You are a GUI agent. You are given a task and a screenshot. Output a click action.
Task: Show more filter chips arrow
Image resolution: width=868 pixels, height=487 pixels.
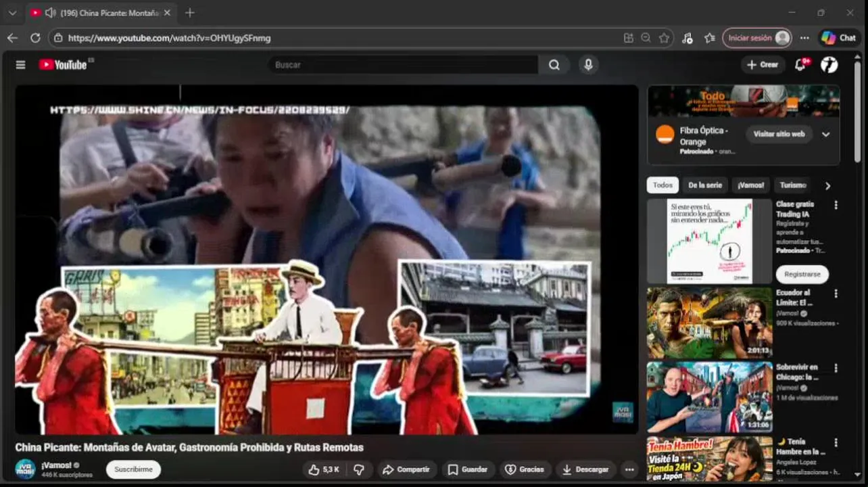827,186
